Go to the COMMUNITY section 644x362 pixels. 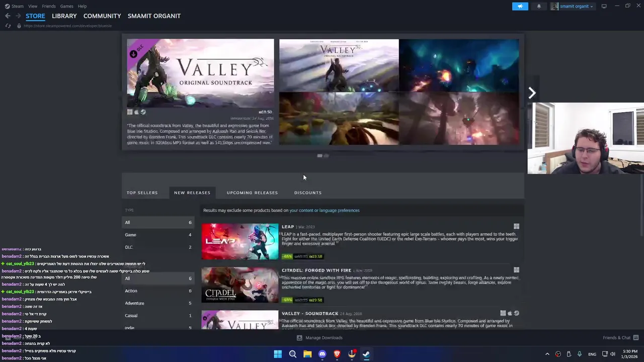pos(102,16)
